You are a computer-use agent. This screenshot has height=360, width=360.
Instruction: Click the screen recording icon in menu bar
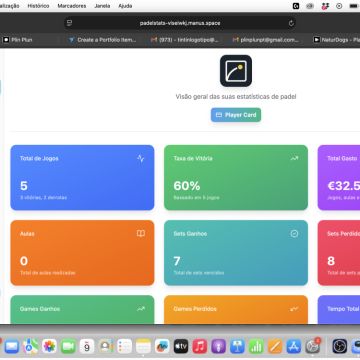point(339,6)
